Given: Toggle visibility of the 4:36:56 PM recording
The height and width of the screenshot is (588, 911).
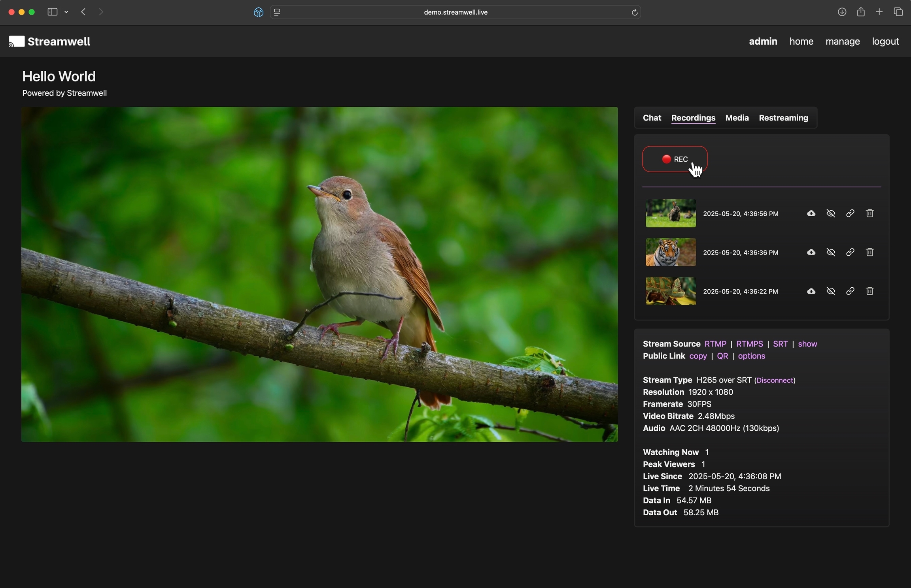Looking at the screenshot, I should click(x=831, y=213).
